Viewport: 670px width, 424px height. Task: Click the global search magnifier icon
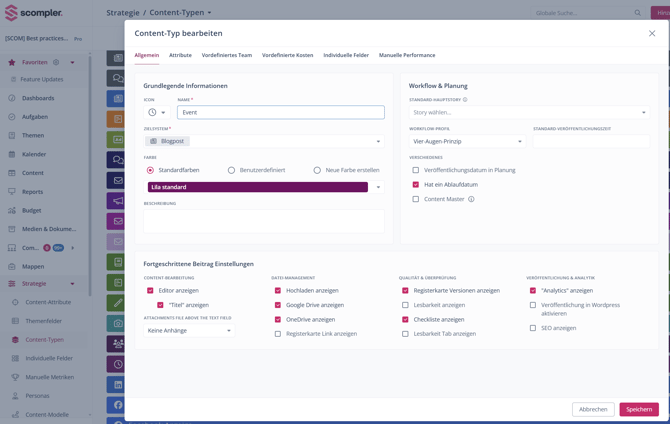point(638,13)
